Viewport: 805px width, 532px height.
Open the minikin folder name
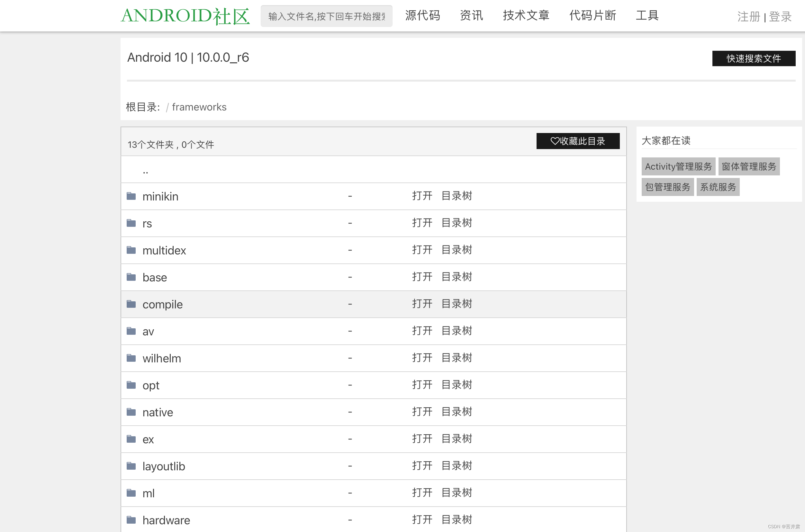[x=160, y=196]
